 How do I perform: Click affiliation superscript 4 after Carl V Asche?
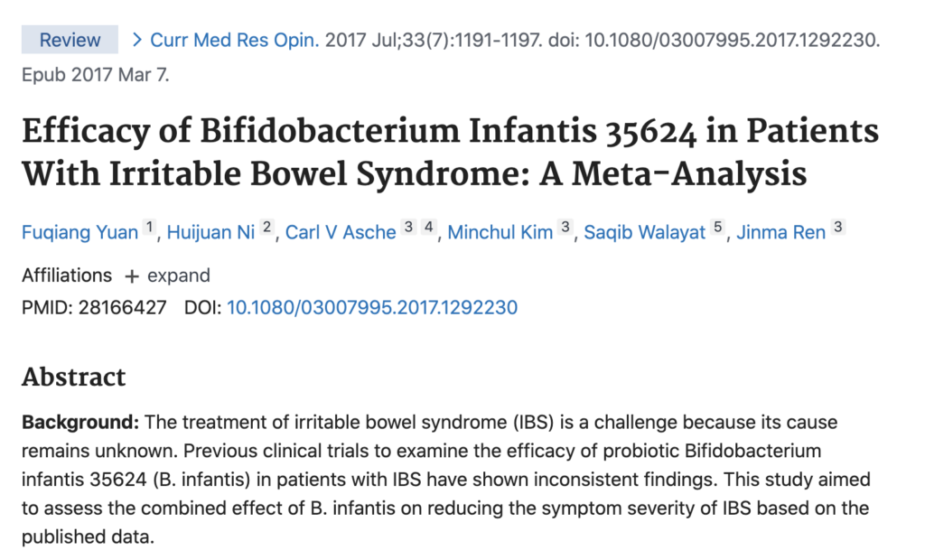(x=429, y=229)
